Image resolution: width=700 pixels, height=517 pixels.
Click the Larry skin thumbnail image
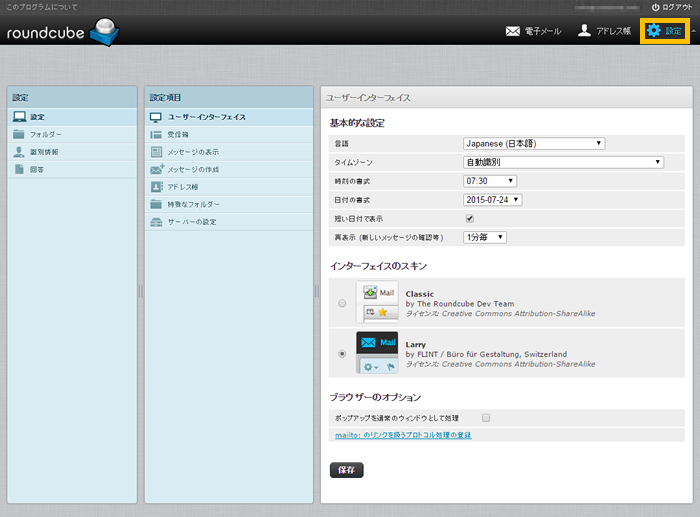coord(377,353)
